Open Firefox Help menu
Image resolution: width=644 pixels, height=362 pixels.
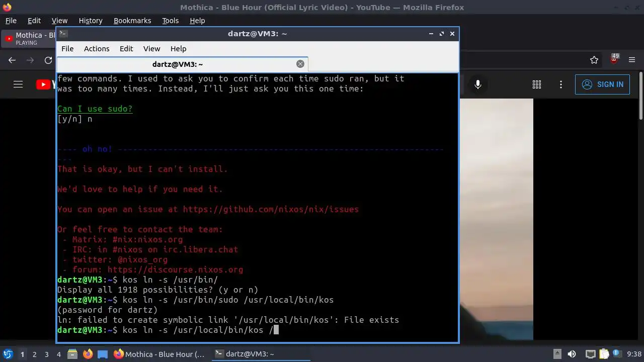[197, 21]
